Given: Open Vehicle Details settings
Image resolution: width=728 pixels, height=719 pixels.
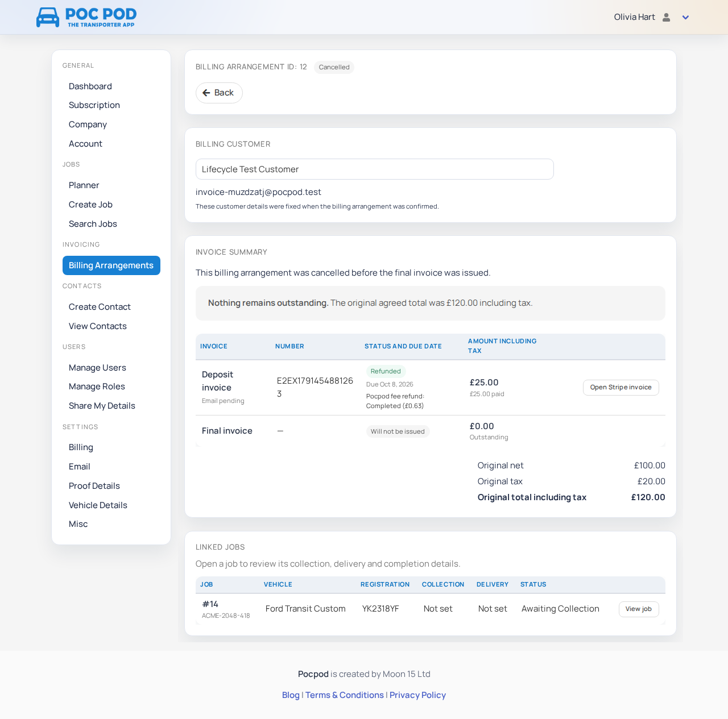Looking at the screenshot, I should [98, 505].
